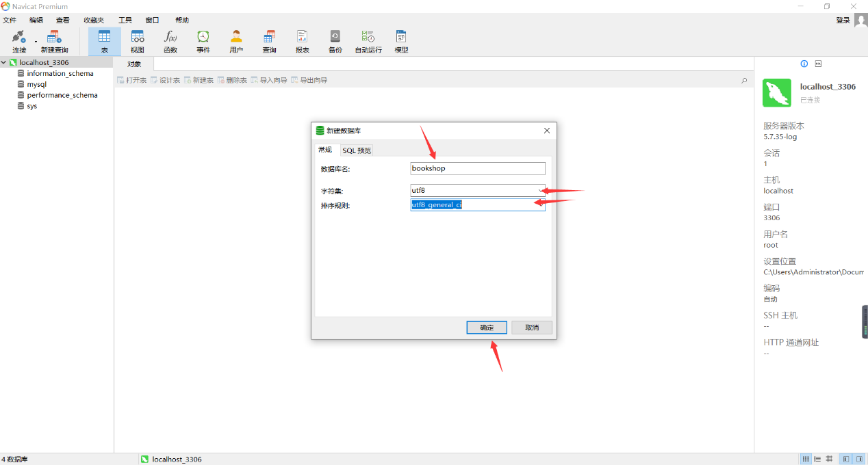
Task: Select the 表 (Tables) toolbar icon
Action: (x=104, y=40)
